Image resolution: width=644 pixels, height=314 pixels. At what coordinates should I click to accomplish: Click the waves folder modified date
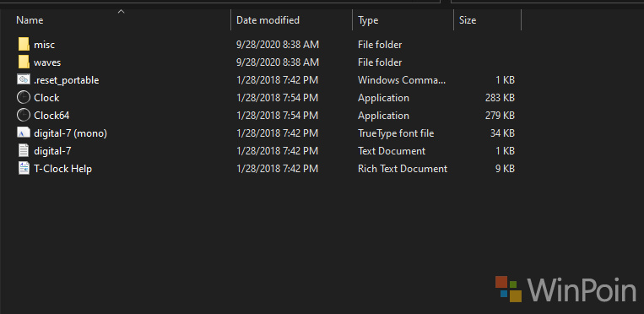(278, 62)
